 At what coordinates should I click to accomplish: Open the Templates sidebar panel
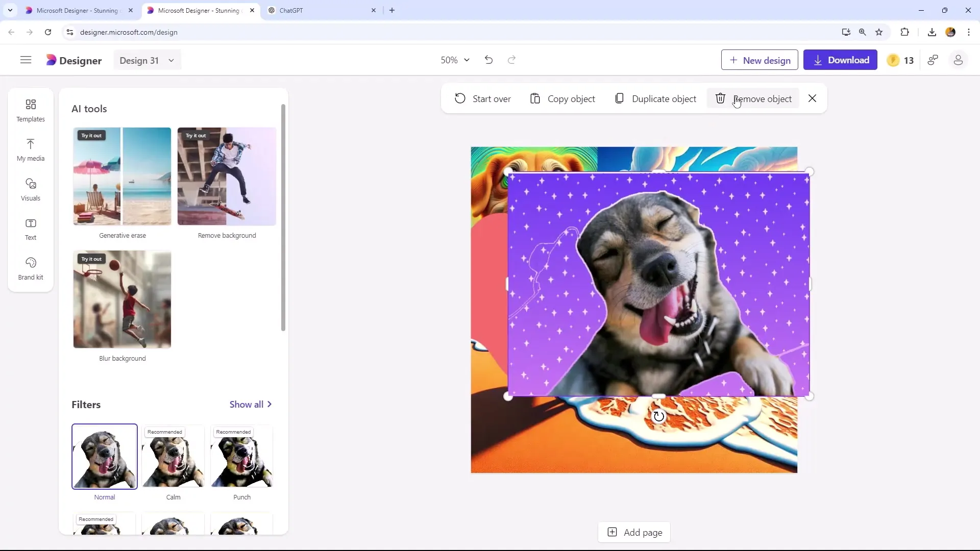click(x=31, y=111)
